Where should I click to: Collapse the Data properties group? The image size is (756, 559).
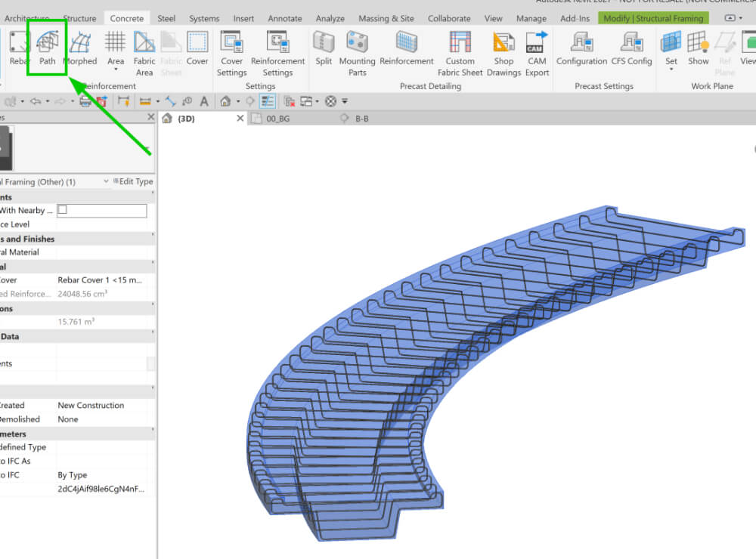point(153,332)
